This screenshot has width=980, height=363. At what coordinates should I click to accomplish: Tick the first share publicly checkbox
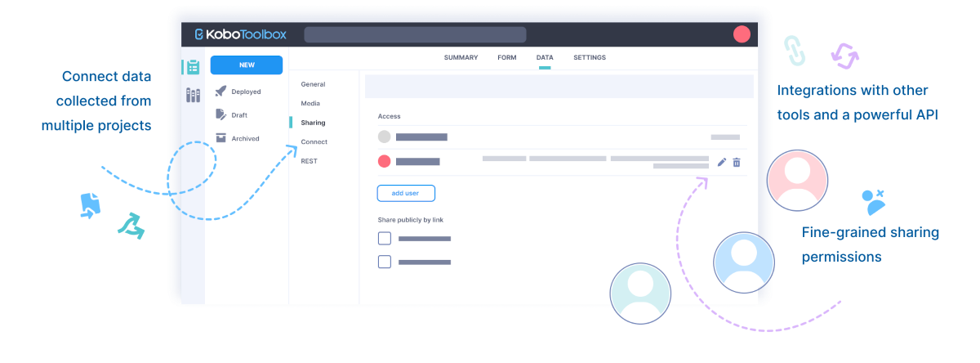(385, 239)
